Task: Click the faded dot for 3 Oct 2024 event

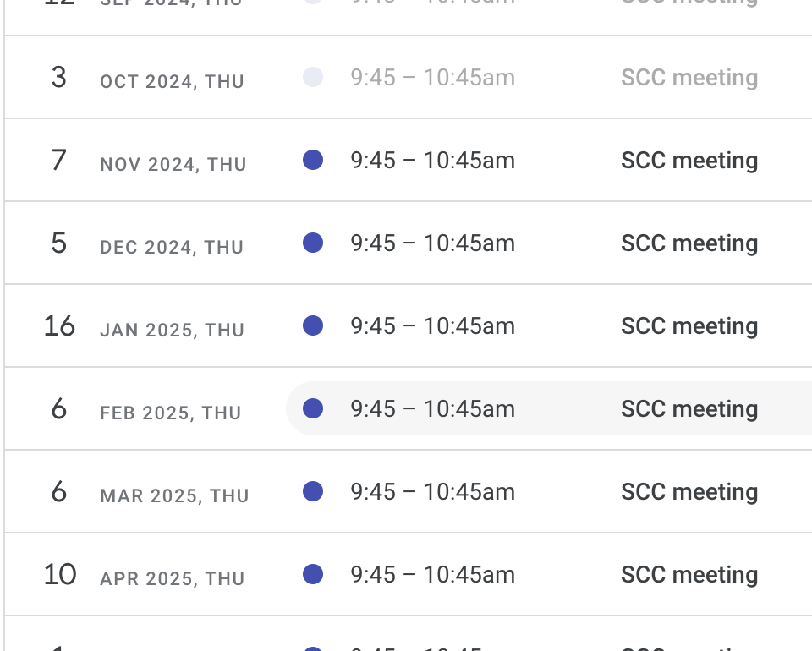Action: [313, 77]
